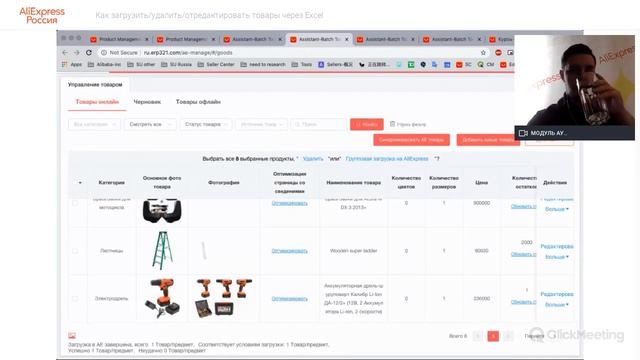Open the motorcycle product main photo
The width and height of the screenshot is (640, 360).
[162, 211]
